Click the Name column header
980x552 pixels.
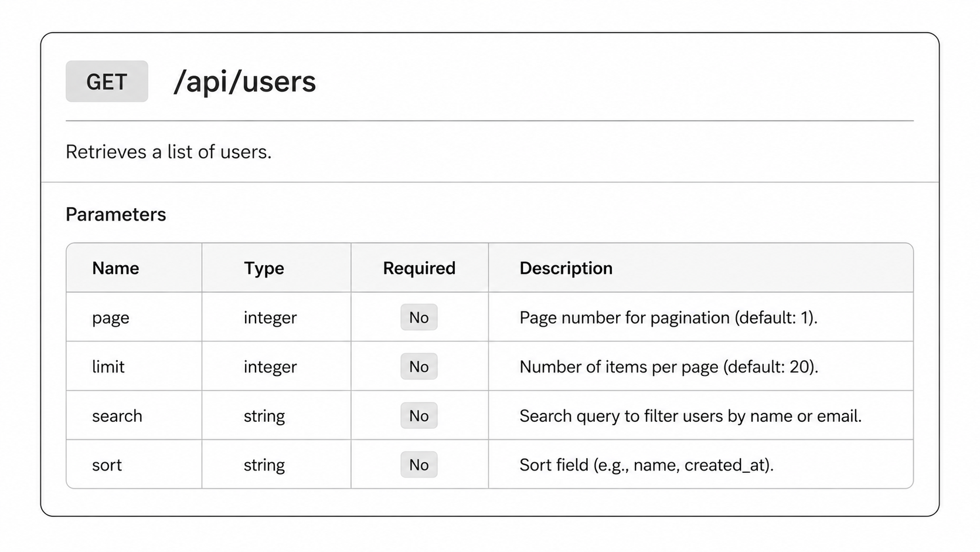(x=115, y=268)
